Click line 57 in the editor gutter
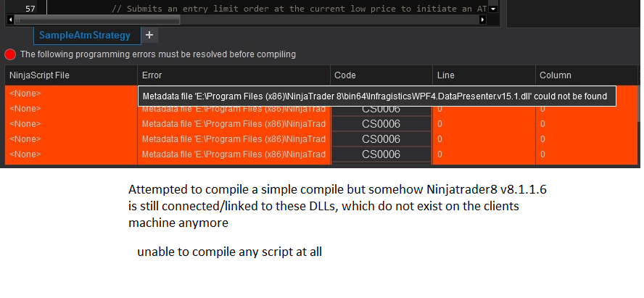Image resolution: width=644 pixels, height=298 pixels. (x=30, y=9)
